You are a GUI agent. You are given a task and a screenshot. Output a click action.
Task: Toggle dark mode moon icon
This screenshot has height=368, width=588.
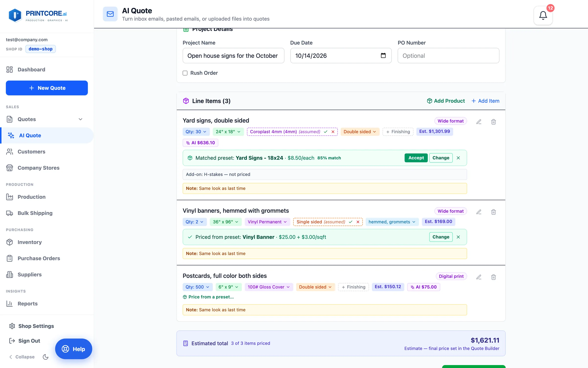(x=46, y=357)
